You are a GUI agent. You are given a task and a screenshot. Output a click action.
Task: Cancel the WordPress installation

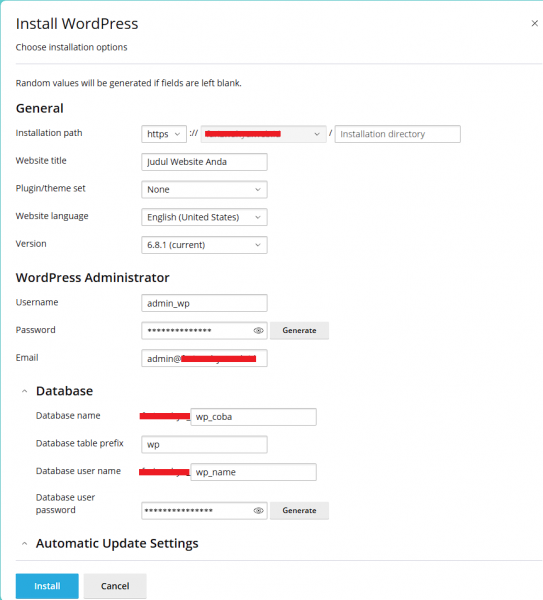tap(115, 586)
